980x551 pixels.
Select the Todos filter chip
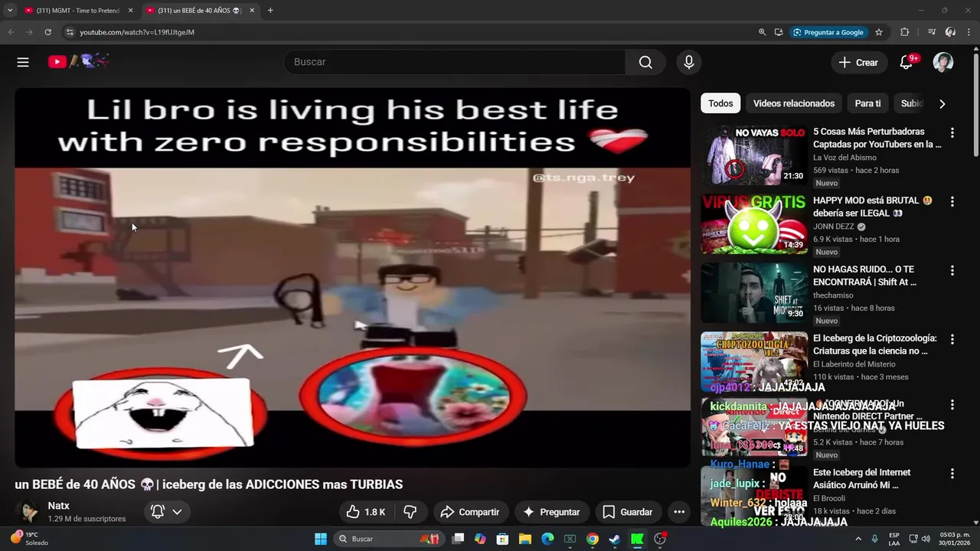tap(720, 103)
